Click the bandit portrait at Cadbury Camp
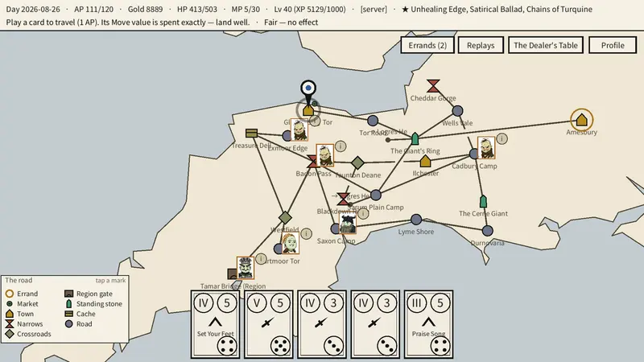The height and width of the screenshot is (362, 644). click(486, 148)
